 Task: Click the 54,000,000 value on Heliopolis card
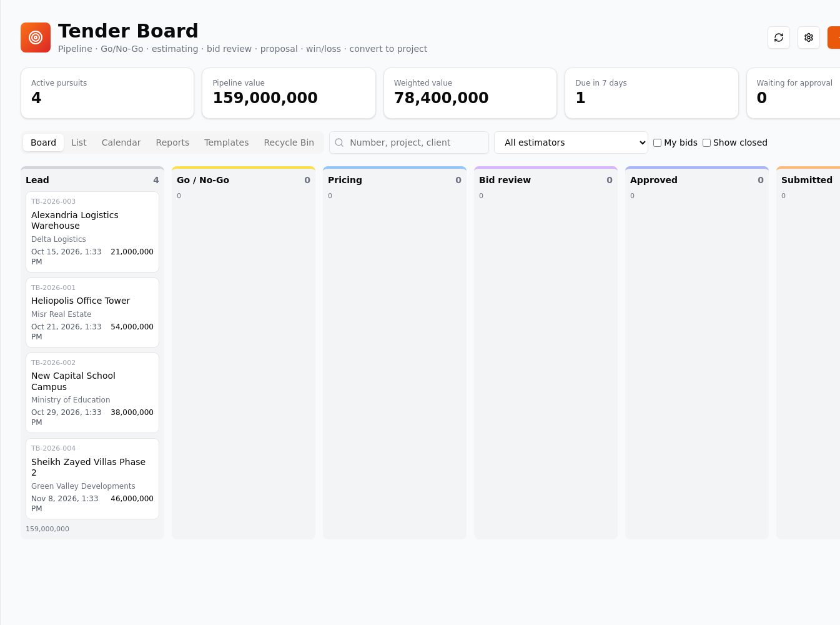click(132, 327)
